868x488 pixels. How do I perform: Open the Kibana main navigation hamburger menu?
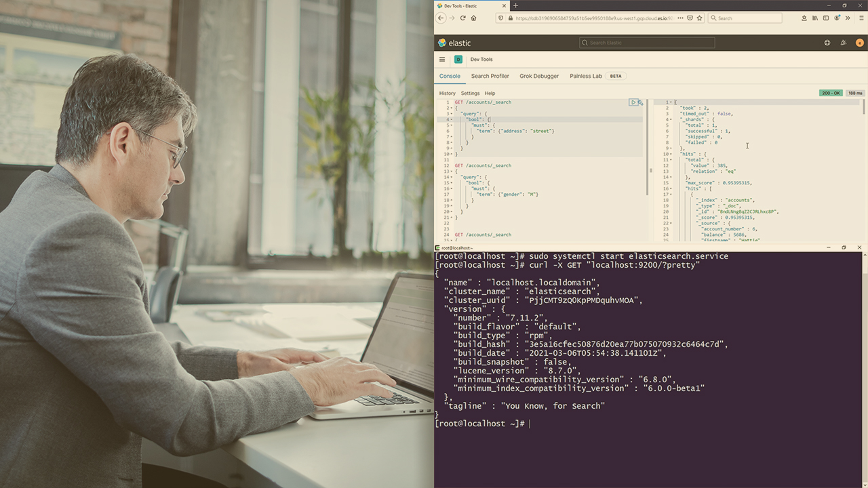tap(441, 60)
